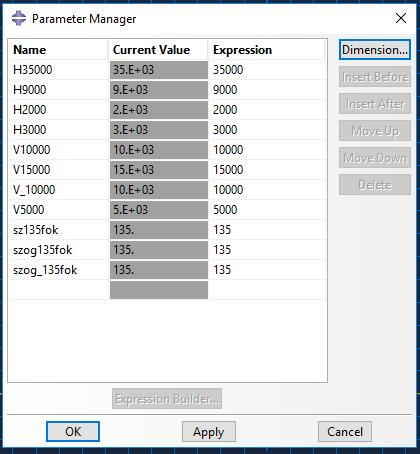Viewport: 420px width, 454px height.
Task: Select the H35000 parameter name cell
Action: (59, 70)
